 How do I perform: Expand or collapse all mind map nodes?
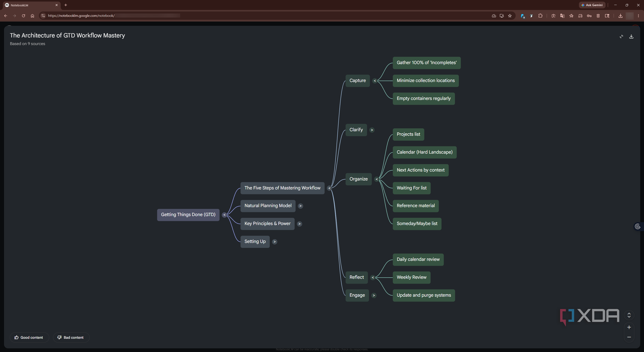(629, 315)
